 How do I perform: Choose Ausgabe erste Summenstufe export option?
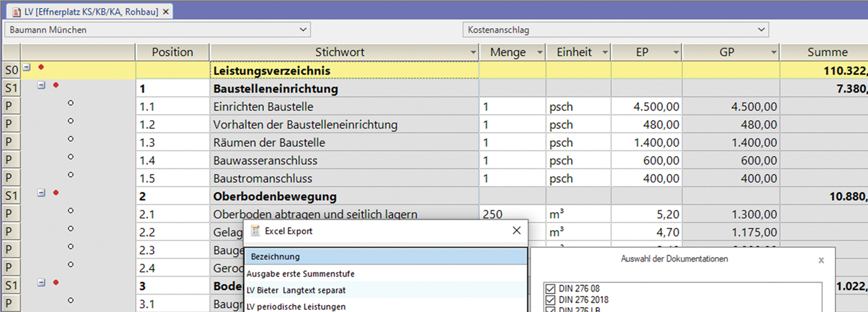[300, 274]
